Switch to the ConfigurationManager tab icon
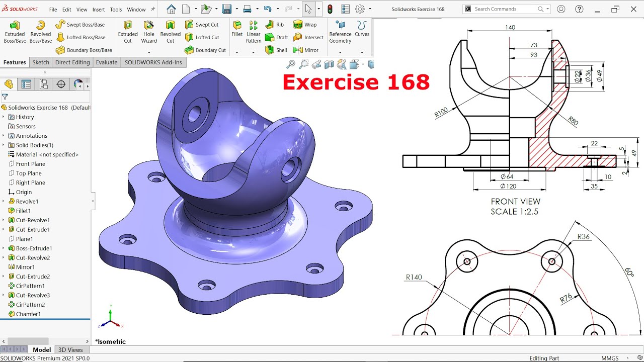 [x=44, y=84]
